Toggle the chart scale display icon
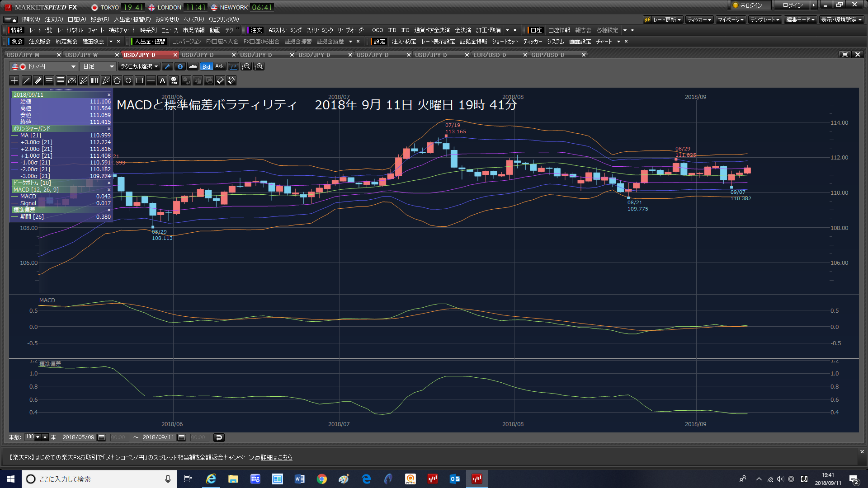The image size is (868, 488). click(233, 66)
